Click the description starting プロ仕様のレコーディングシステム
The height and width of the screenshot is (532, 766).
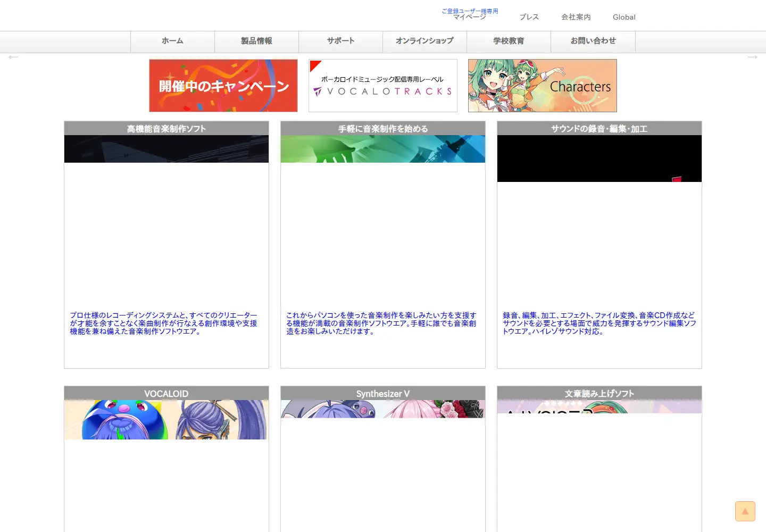tap(164, 323)
